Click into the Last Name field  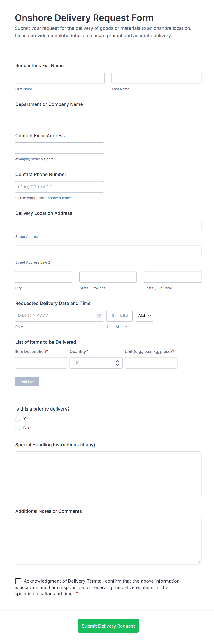[156, 78]
